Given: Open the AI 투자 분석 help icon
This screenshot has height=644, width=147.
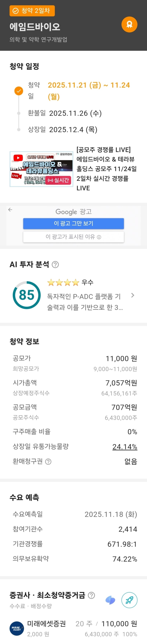Looking at the screenshot, I should tap(55, 264).
